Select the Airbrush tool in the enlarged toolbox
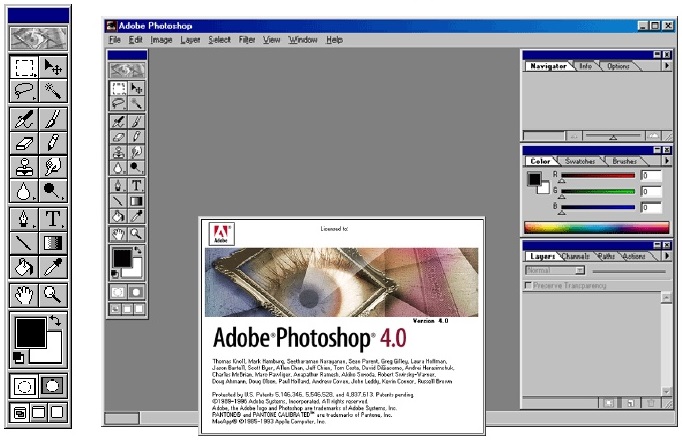This screenshot has width=682, height=440. (x=24, y=119)
